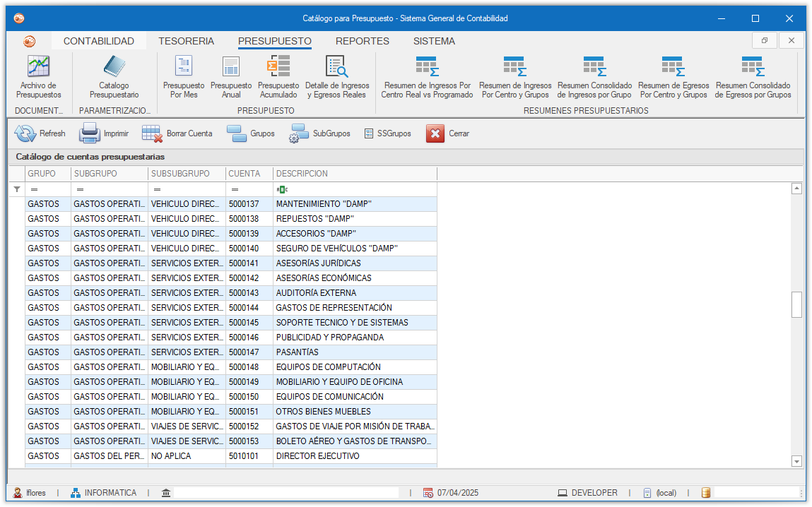Select row AUDITORÍA EXTERNA
The width and height of the screenshot is (812, 507).
pos(231,293)
